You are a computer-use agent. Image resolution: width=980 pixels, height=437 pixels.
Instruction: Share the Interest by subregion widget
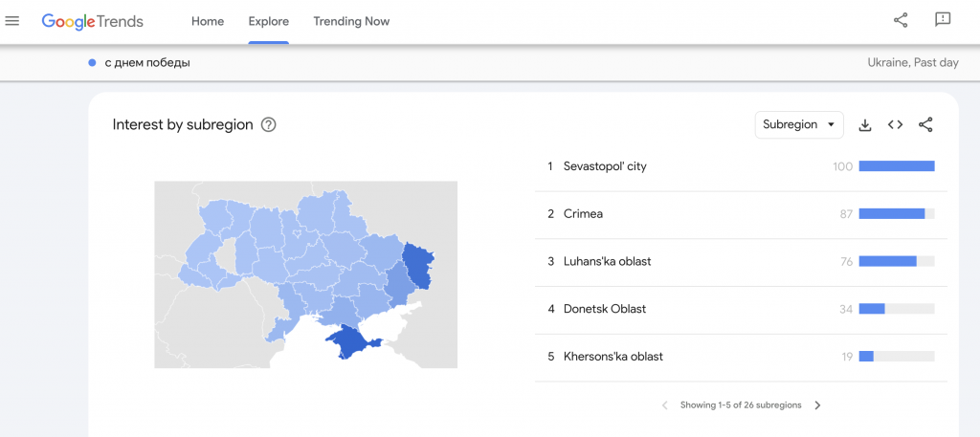925,124
